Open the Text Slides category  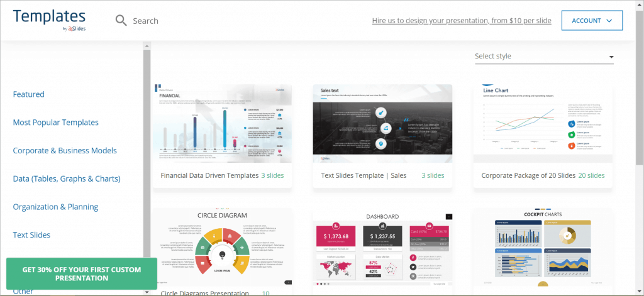pos(31,235)
